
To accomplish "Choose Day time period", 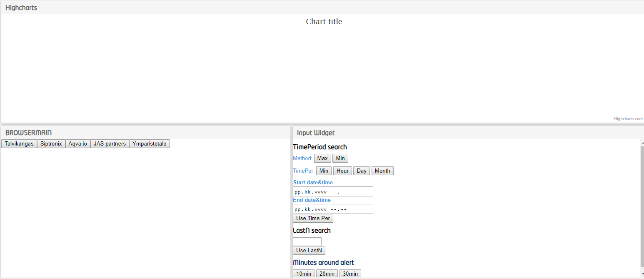I will [x=362, y=171].
